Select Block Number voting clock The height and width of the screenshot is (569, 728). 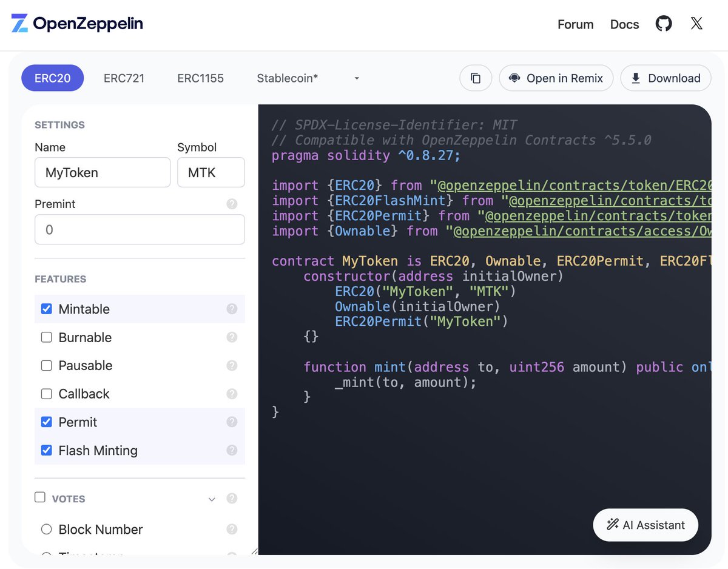(x=46, y=529)
